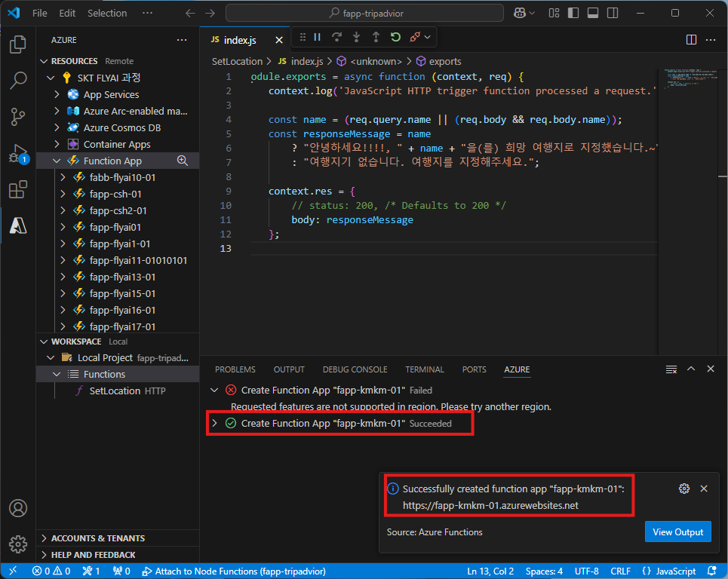Maximize the bottom panel size
Viewport: 728px width, 579px height.
(691, 369)
